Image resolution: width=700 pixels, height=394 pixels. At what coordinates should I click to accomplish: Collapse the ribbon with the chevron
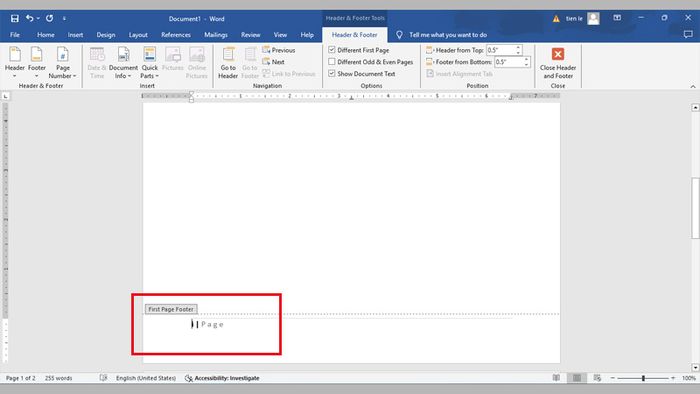693,86
